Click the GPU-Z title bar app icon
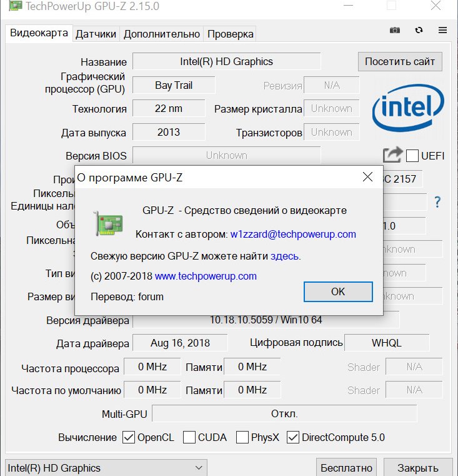 (15, 6)
